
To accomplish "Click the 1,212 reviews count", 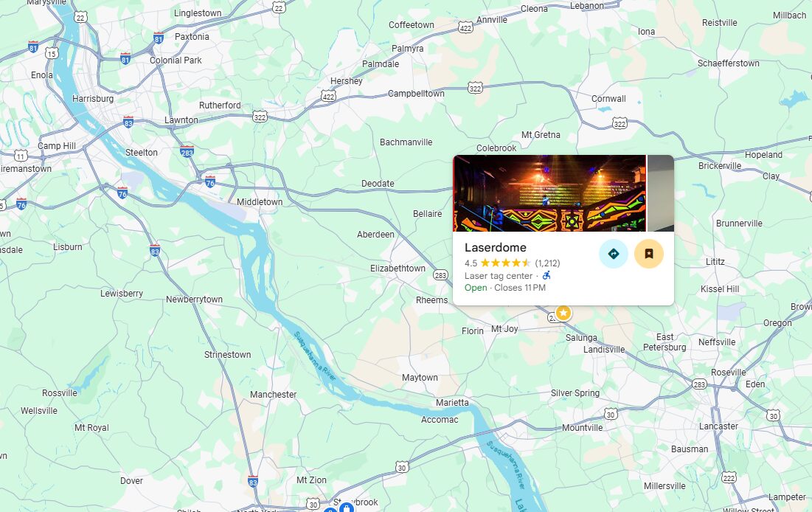I will coord(547,263).
